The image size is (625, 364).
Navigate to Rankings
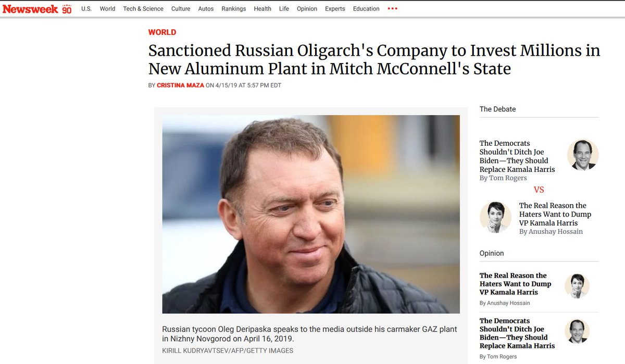pyautogui.click(x=233, y=9)
